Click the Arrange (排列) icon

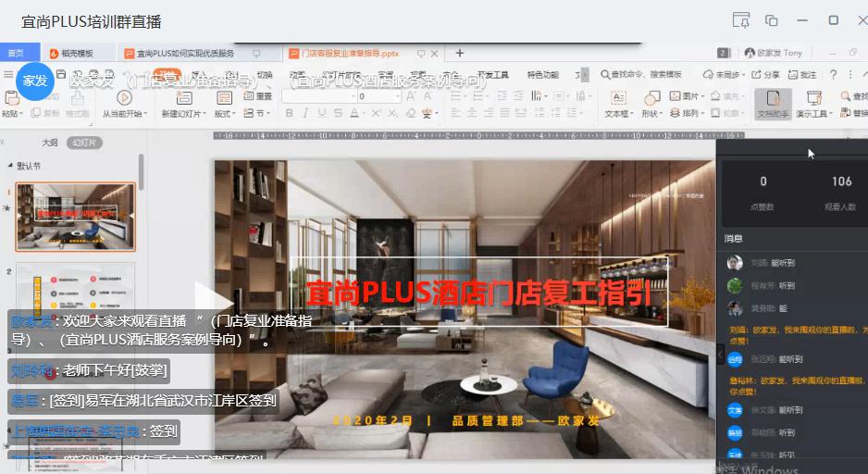coord(675,113)
